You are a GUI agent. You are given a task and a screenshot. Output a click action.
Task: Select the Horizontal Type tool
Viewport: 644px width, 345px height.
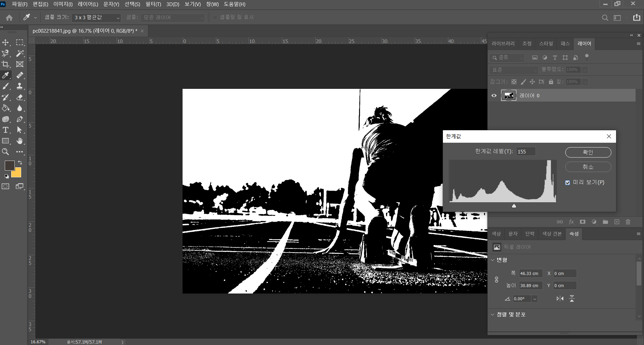[x=6, y=130]
